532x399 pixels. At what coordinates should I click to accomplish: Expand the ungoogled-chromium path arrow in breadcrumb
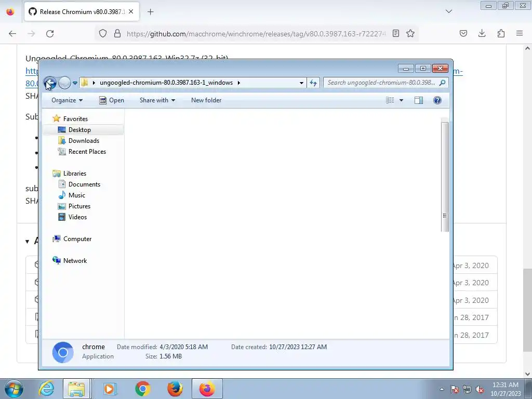[x=239, y=83]
